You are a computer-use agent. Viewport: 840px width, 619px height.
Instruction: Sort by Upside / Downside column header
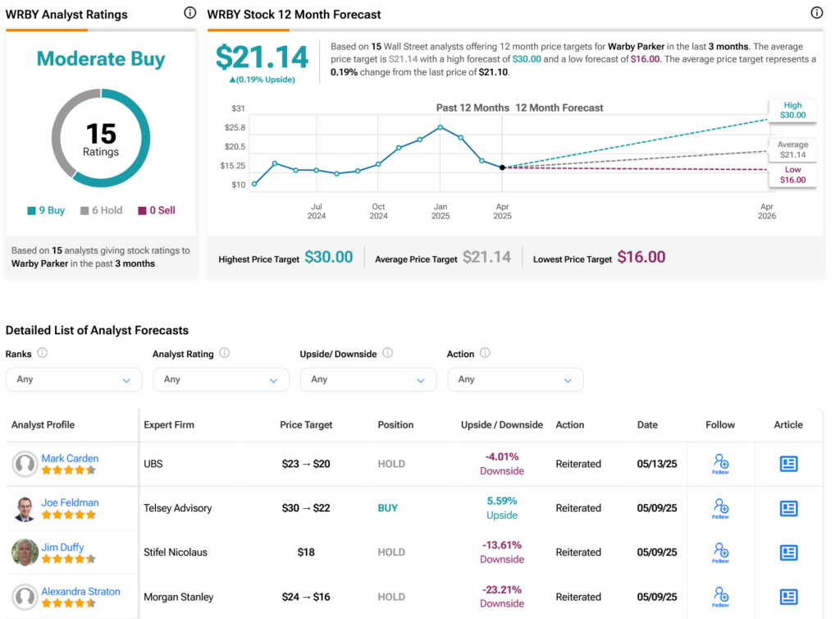[x=502, y=425]
